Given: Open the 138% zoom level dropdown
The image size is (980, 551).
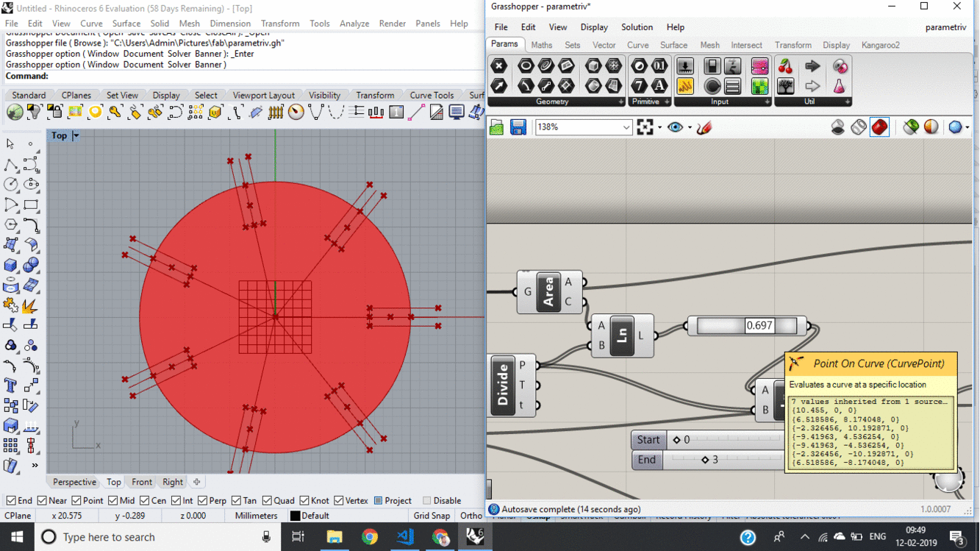Looking at the screenshot, I should point(626,127).
